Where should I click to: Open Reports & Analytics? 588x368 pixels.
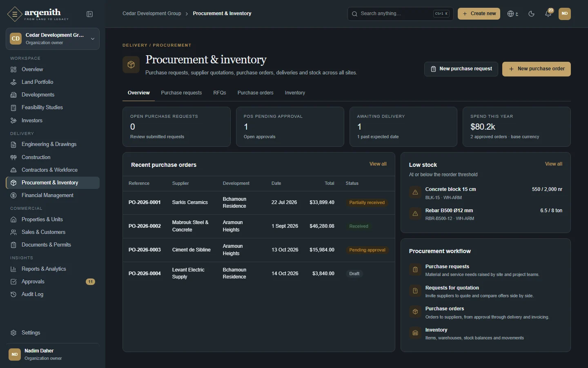click(x=53, y=269)
